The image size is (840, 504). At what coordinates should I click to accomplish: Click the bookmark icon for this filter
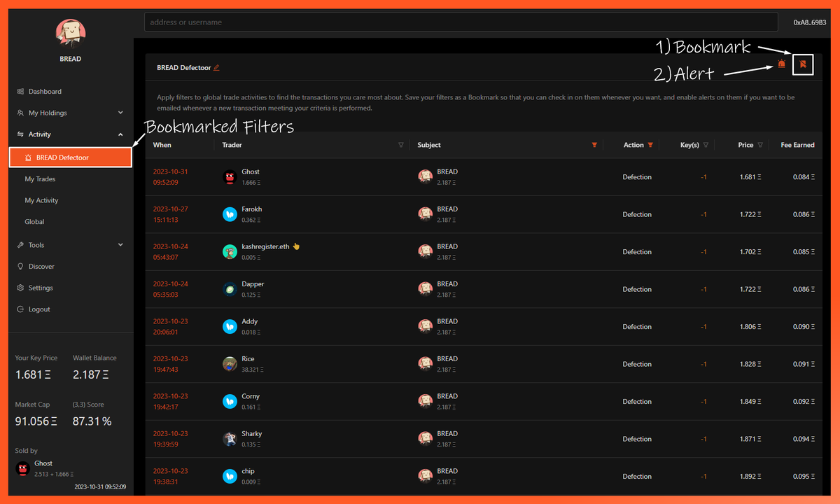coord(804,64)
